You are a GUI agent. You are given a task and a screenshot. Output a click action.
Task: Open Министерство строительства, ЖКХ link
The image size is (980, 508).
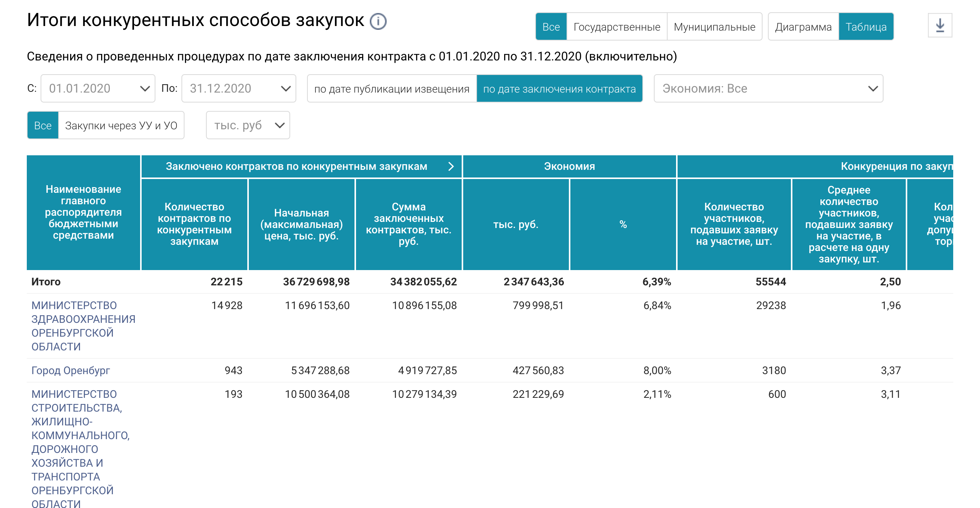click(80, 448)
